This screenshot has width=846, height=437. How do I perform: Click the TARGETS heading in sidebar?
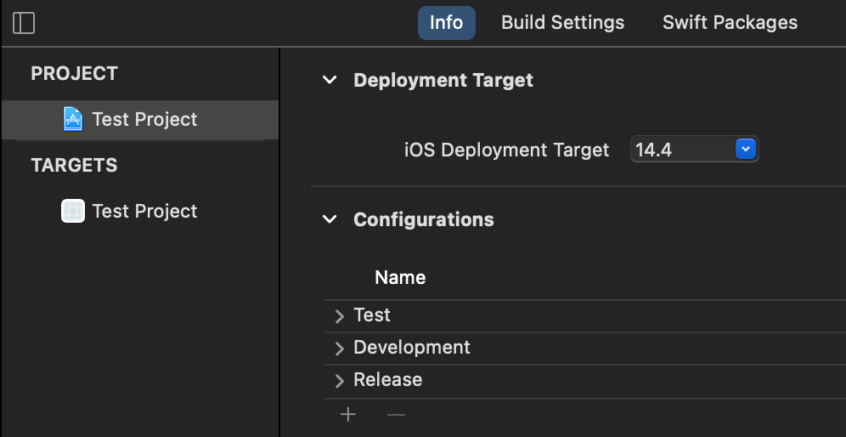[x=74, y=166]
